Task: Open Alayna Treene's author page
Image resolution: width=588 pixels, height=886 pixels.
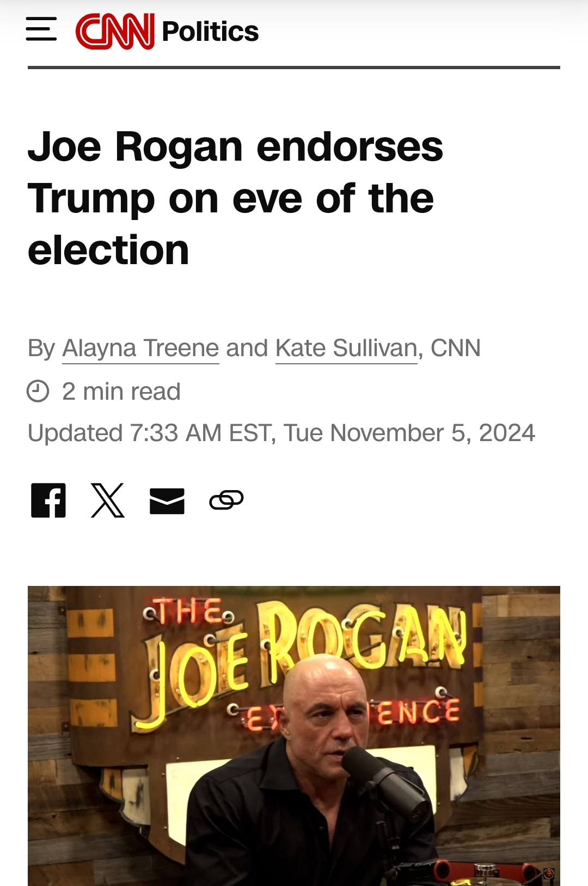Action: pyautogui.click(x=140, y=348)
